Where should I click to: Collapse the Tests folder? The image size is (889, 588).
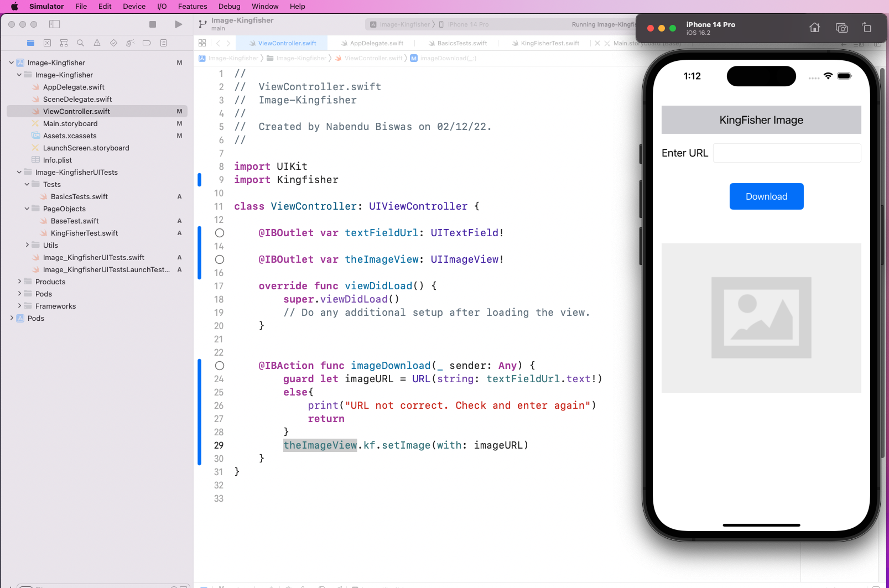[x=27, y=184]
